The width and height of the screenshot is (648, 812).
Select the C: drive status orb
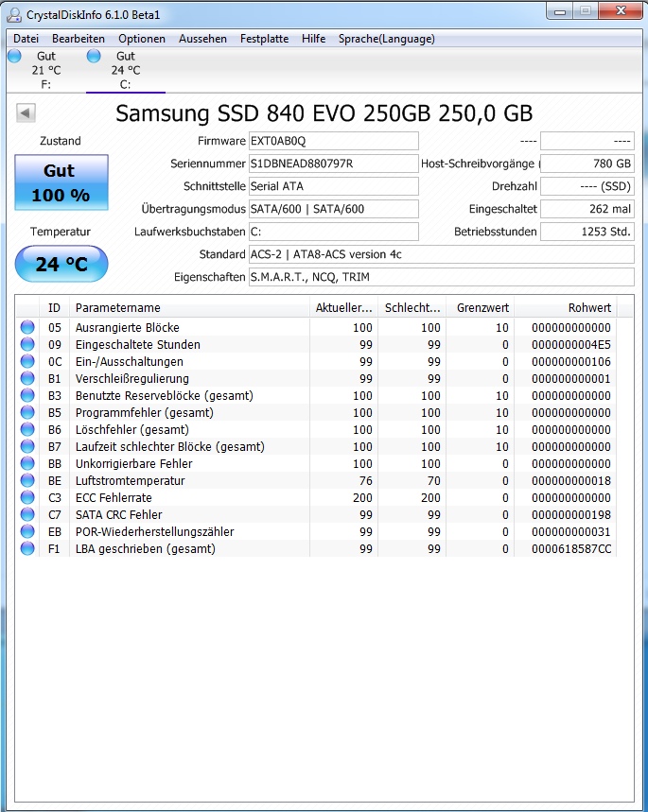click(x=94, y=56)
